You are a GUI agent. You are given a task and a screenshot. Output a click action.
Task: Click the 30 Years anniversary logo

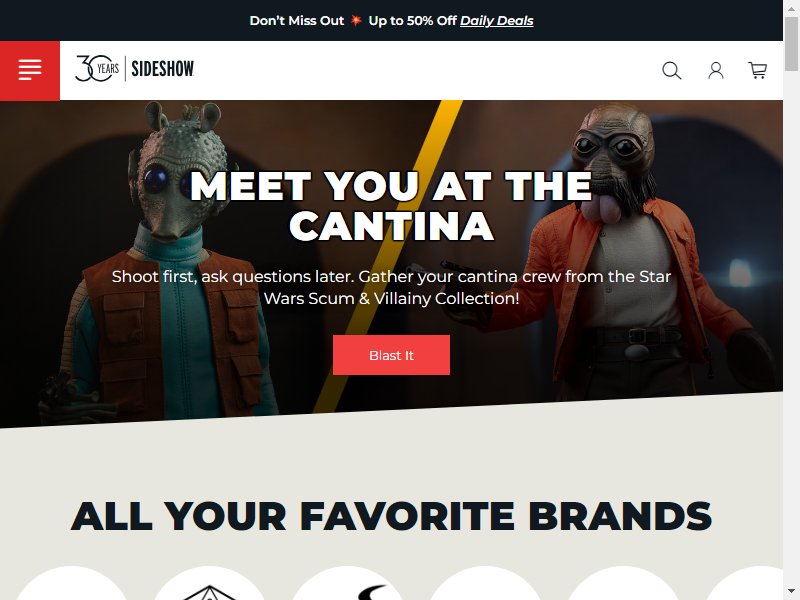click(97, 68)
